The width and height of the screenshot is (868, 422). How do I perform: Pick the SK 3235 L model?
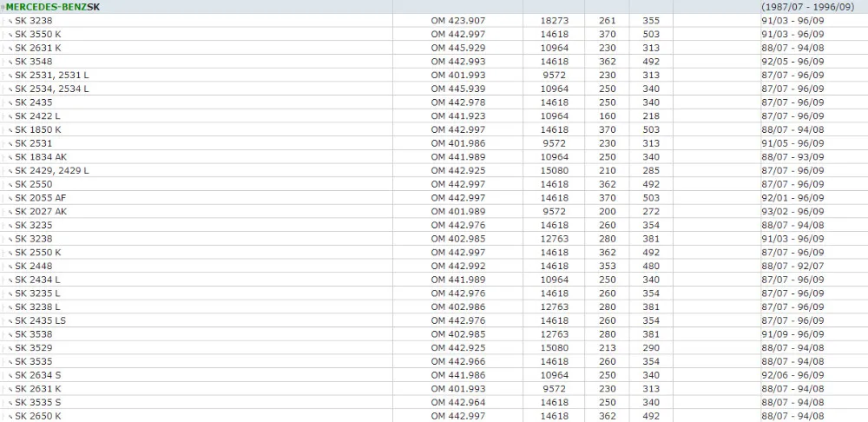(37, 293)
